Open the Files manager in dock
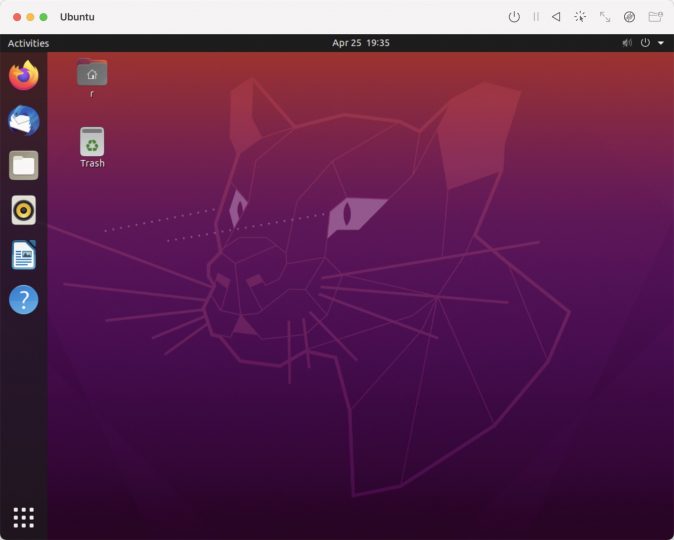Image resolution: width=674 pixels, height=540 pixels. click(24, 165)
